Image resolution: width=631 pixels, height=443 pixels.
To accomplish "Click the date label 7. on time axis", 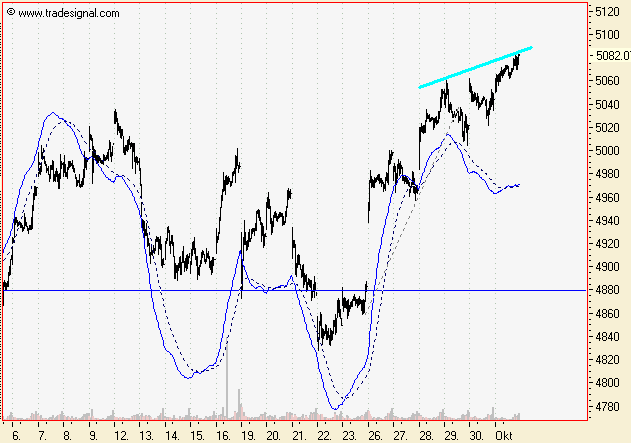I will (42, 436).
